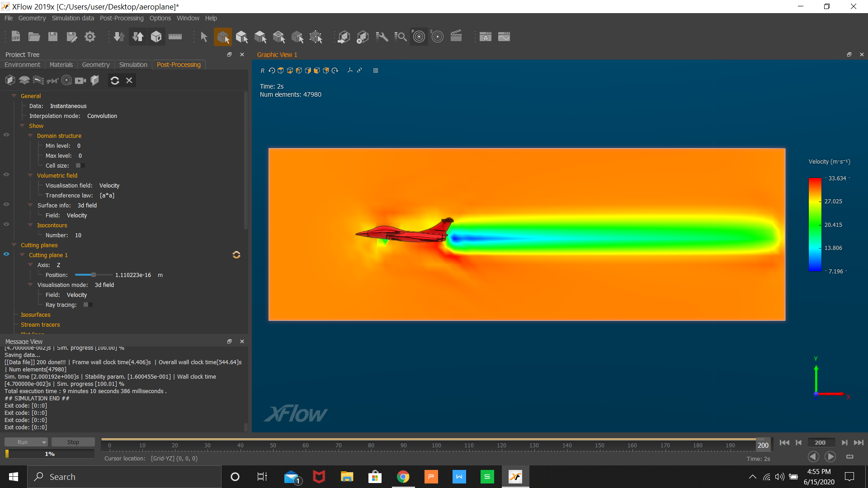
Task: Open a project with the folder icon
Action: pos(34,37)
